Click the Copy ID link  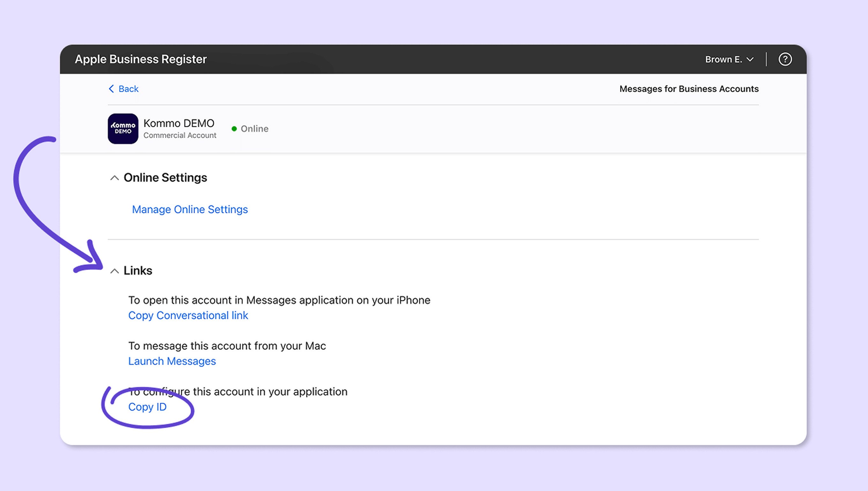click(147, 407)
